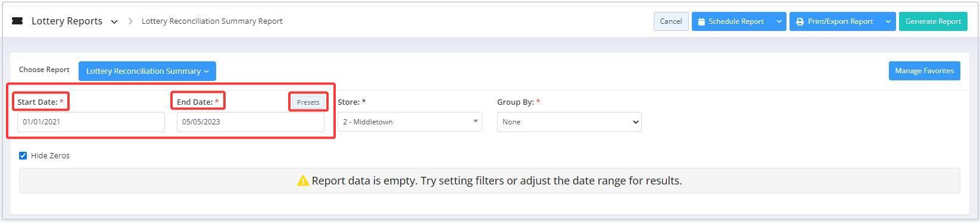Click the Start Date field showing 01/01/2021
Viewport: 980px width, 222px height.
(x=91, y=122)
